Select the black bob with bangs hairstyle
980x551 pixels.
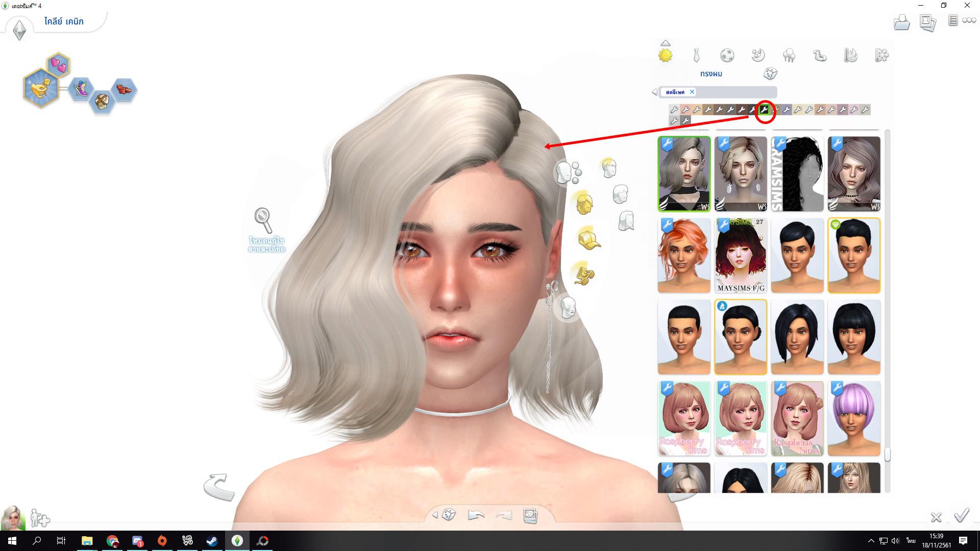click(854, 337)
